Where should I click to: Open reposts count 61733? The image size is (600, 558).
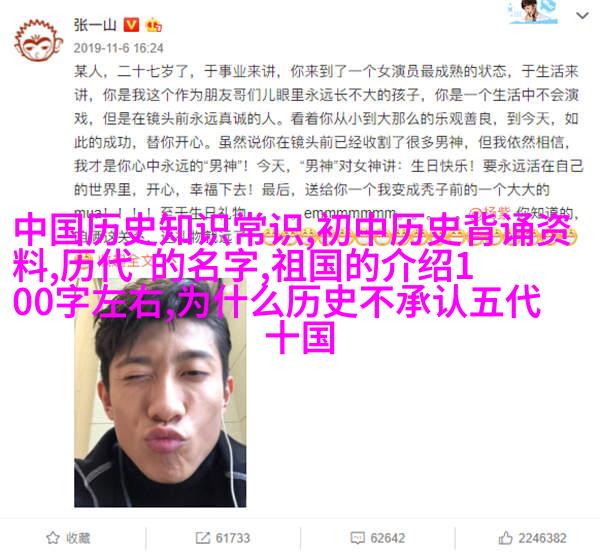click(x=222, y=538)
